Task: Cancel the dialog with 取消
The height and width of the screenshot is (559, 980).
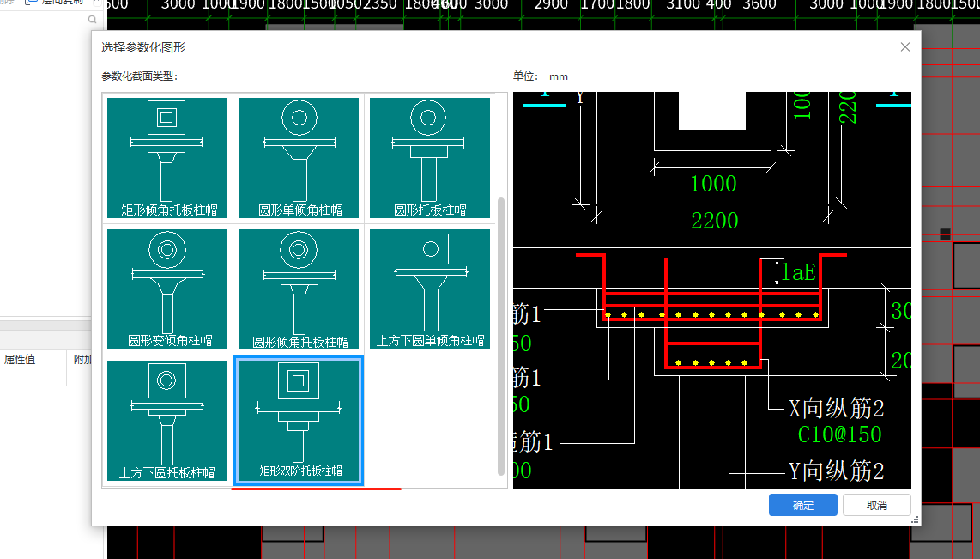Action: pos(876,505)
